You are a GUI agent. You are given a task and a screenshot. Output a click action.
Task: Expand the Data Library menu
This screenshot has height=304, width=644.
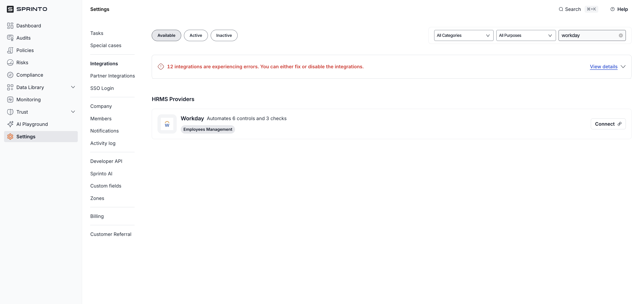click(73, 87)
